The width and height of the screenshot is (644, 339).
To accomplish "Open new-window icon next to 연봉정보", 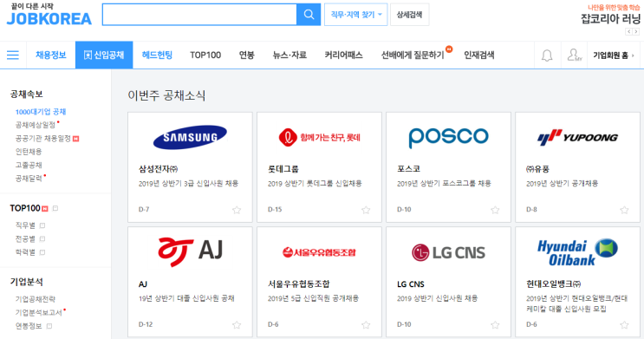I will (x=49, y=326).
